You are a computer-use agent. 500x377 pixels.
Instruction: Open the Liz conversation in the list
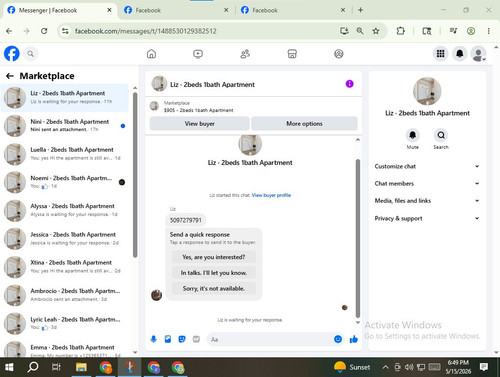(65, 97)
